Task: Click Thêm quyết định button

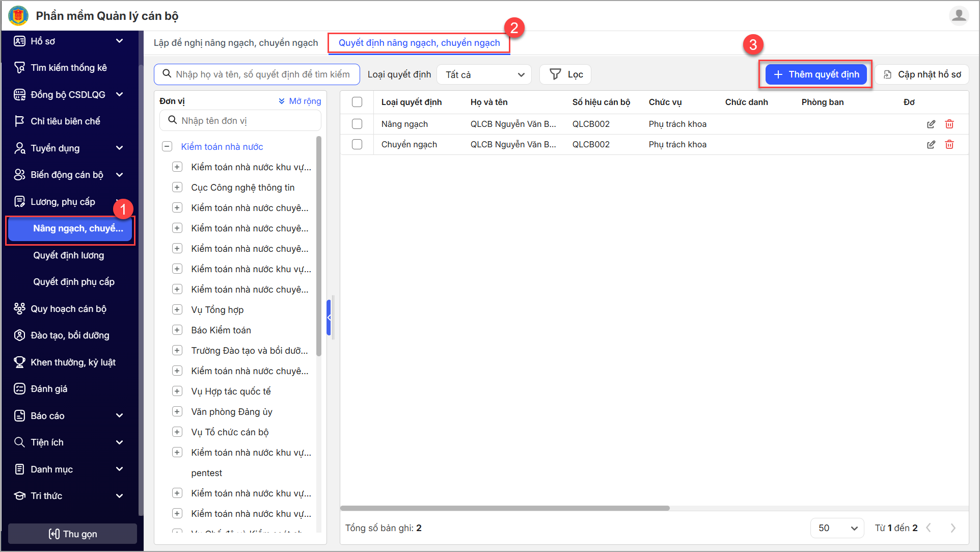Action: click(x=815, y=74)
